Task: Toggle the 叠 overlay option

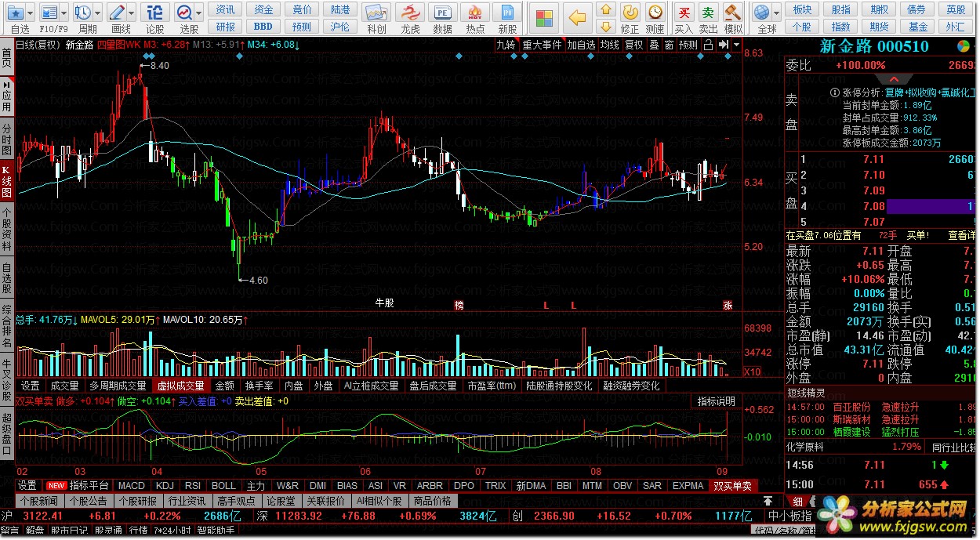Action: 655,45
